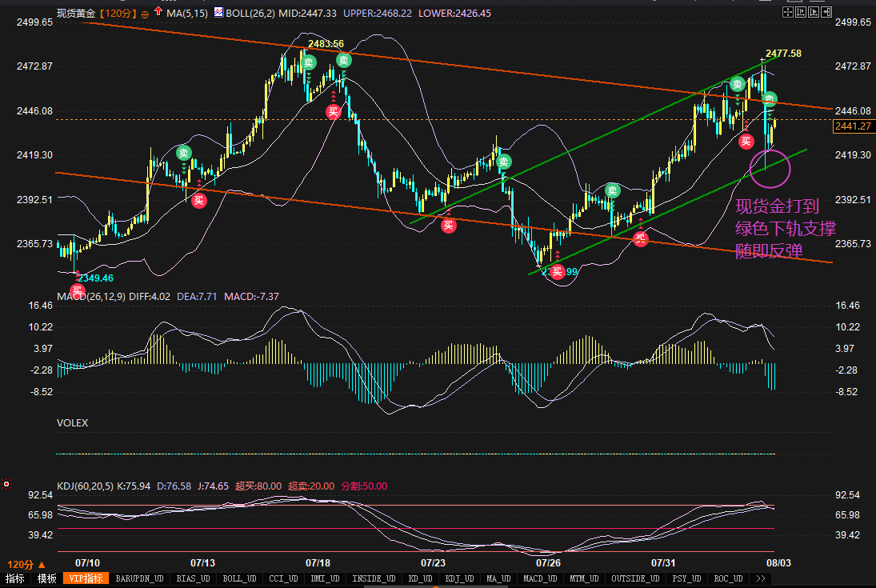Click the 2441.27 current price tag on axis
Viewport: 876px width, 588px height.
tap(854, 126)
